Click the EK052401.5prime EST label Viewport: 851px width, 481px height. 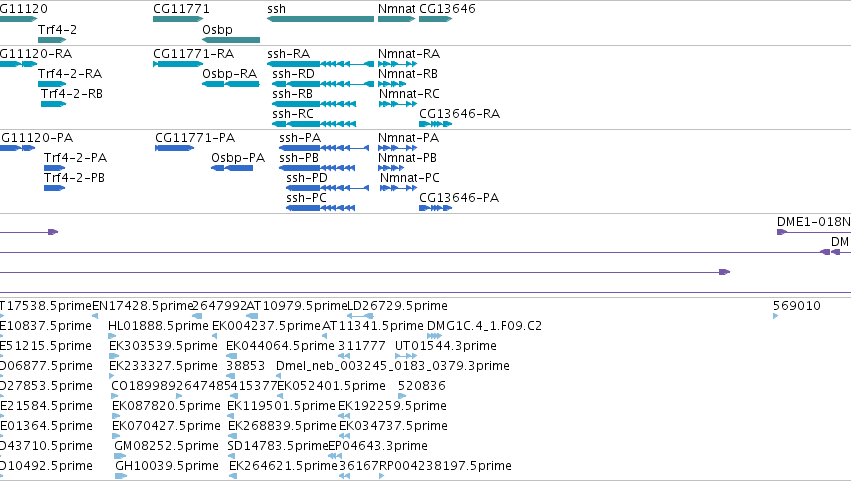[331, 387]
